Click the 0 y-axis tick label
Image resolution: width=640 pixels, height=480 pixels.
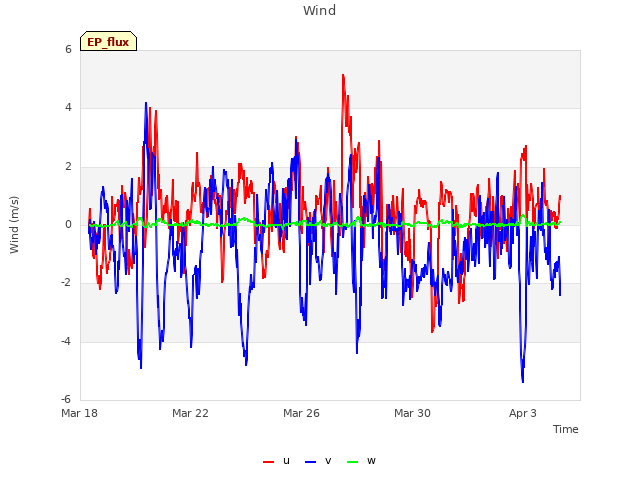[x=68, y=224]
